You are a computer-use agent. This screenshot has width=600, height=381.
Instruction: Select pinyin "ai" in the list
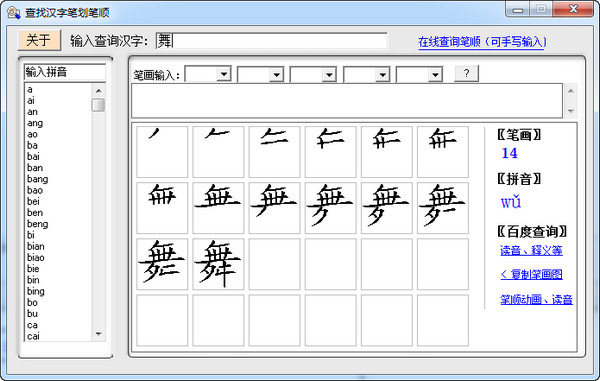(x=31, y=100)
